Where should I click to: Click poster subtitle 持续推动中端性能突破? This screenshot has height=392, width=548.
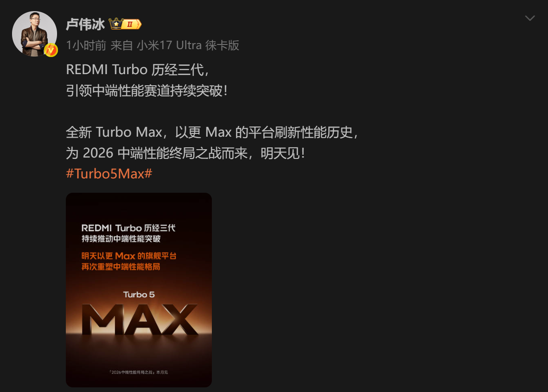tap(121, 239)
